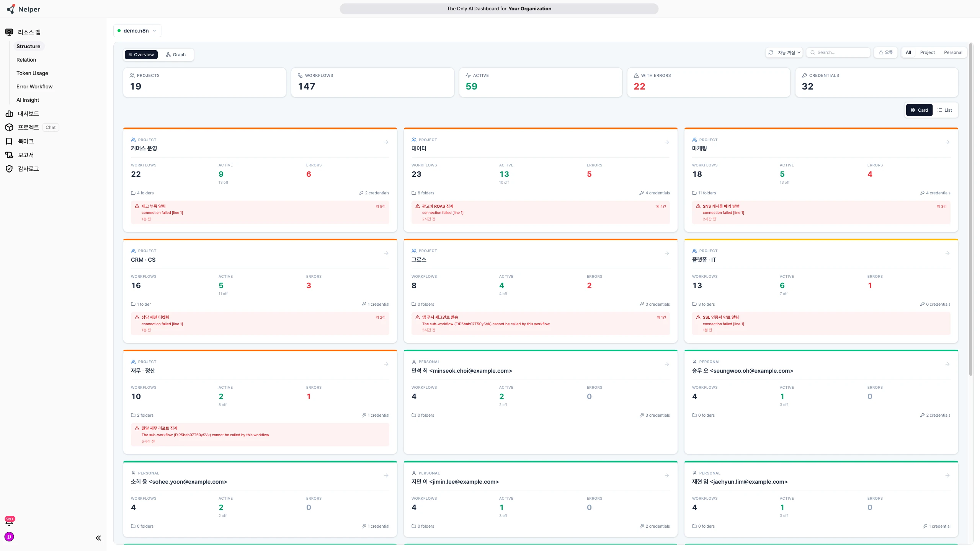Open the 대시보드 dashboard icon
The image size is (980, 551).
click(x=9, y=114)
